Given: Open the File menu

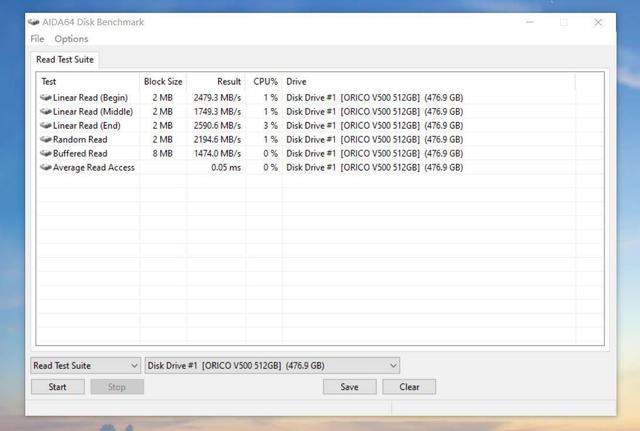Looking at the screenshot, I should click(x=37, y=39).
